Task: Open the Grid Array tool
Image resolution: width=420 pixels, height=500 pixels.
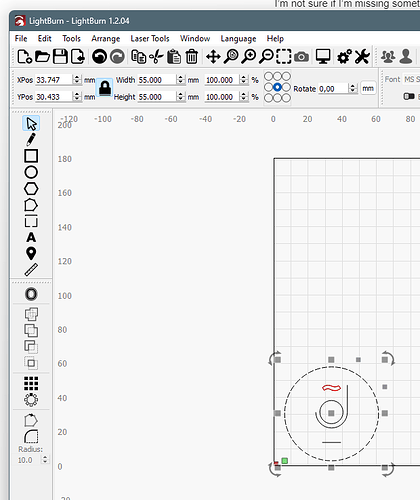Action: [x=31, y=383]
